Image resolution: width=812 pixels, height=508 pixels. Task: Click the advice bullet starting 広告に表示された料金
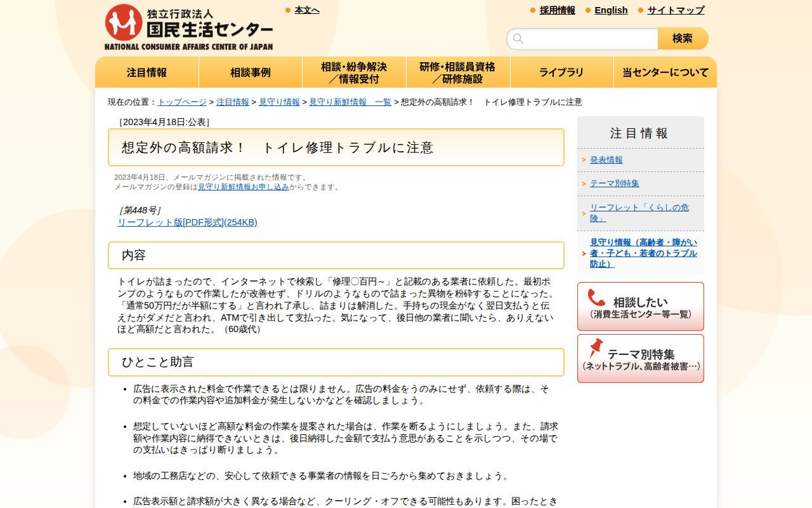pyautogui.click(x=341, y=394)
